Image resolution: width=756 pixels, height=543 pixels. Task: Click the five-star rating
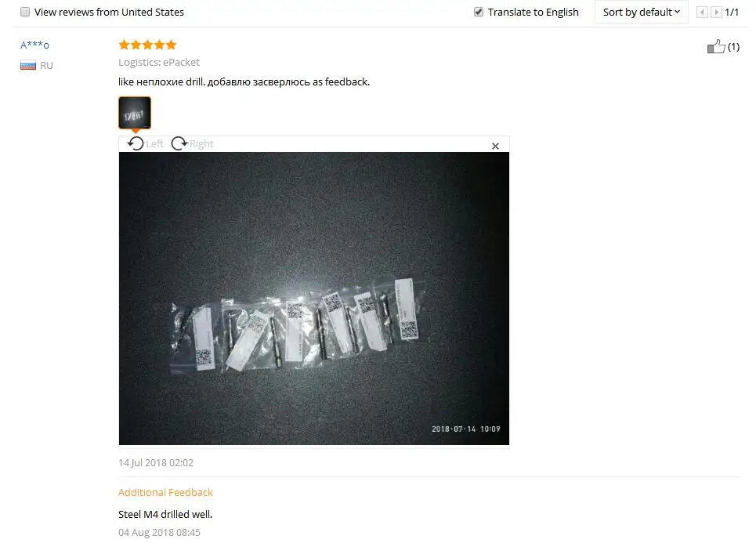(147, 45)
